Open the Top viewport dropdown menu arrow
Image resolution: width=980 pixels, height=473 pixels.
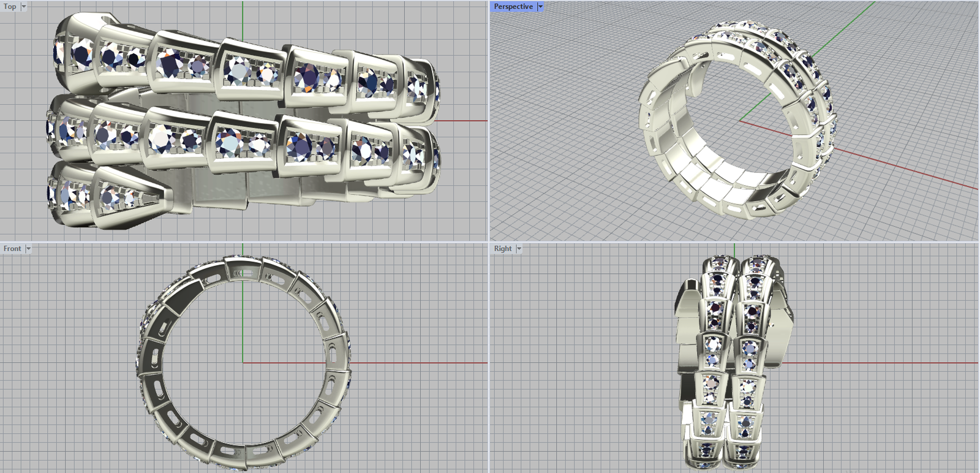point(24,7)
